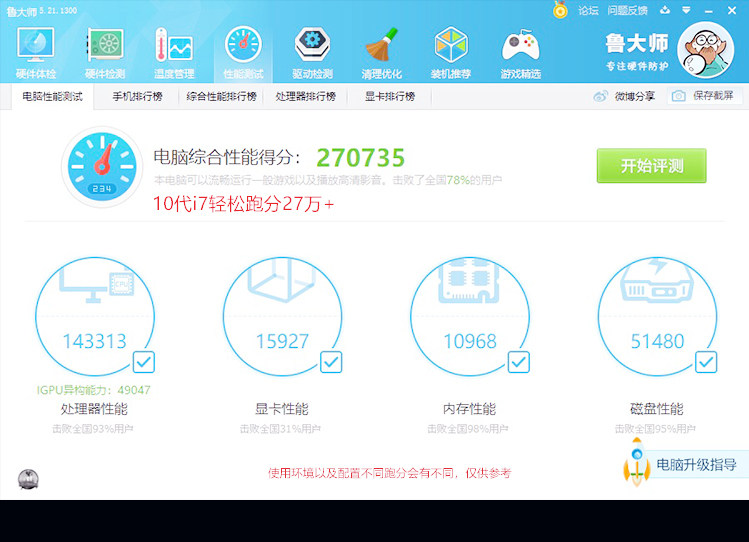The image size is (749, 542).
Task: Click 微博分享 share link
Action: coord(634,96)
